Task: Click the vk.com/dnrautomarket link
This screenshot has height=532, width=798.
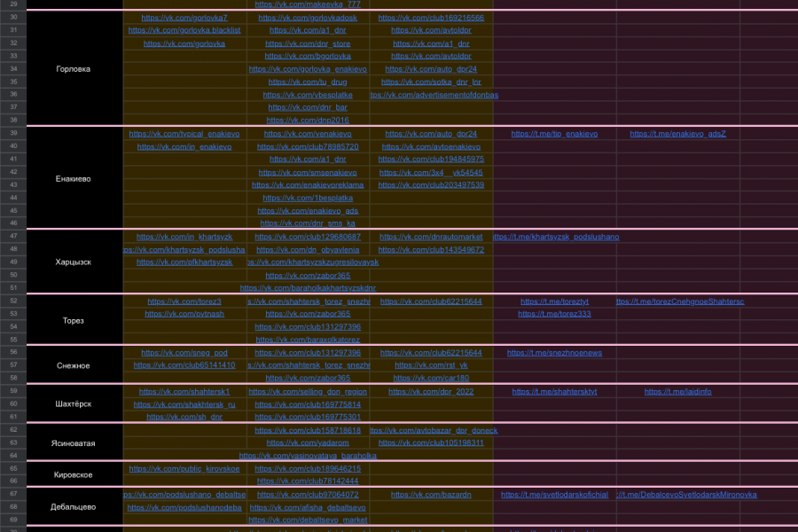Action: coord(431,238)
